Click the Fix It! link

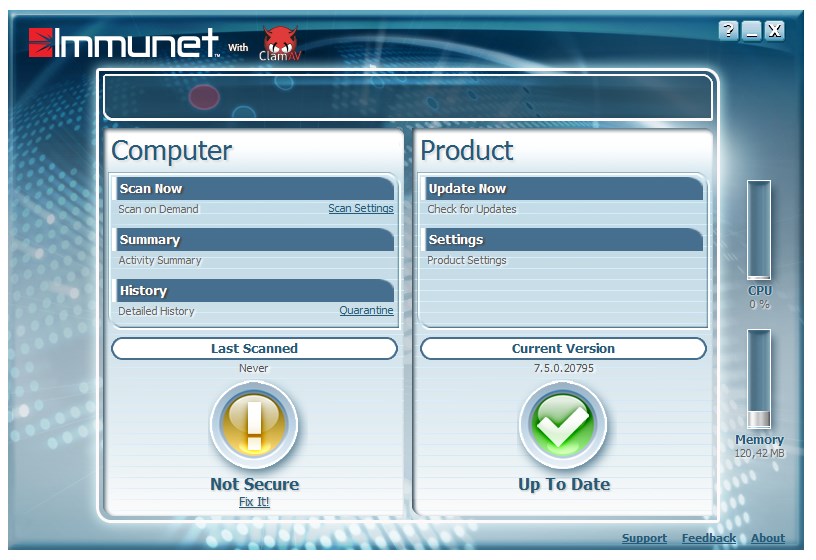pos(254,502)
